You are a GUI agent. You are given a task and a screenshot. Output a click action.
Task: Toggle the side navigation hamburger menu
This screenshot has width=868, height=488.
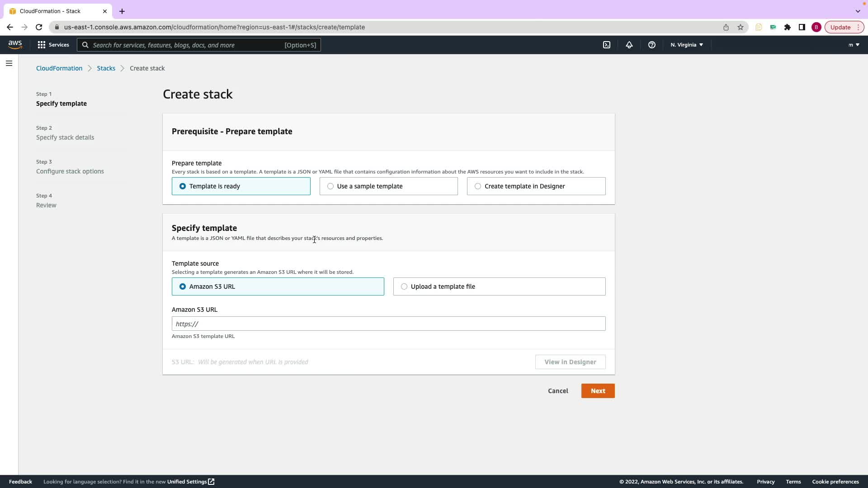[9, 63]
